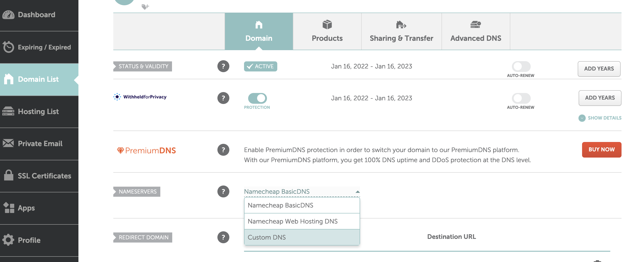Image resolution: width=644 pixels, height=262 pixels.
Task: Switch to the Products tab
Action: pyautogui.click(x=327, y=31)
